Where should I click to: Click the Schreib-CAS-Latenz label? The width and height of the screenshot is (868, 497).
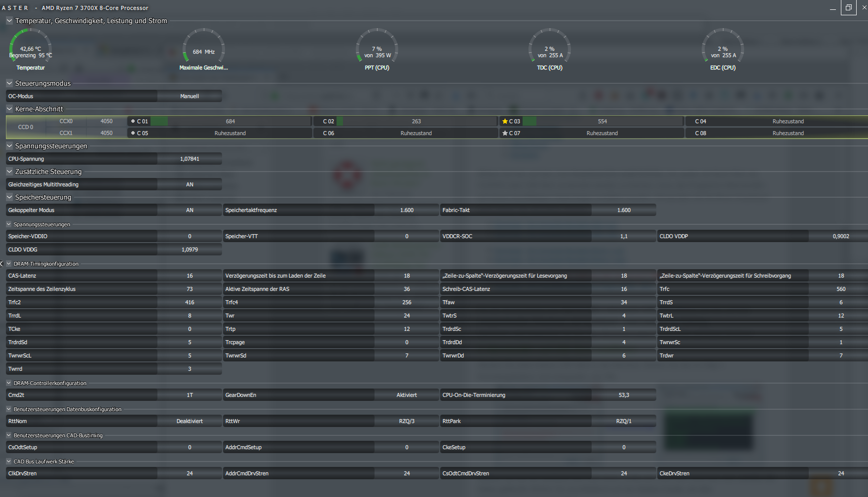tap(466, 289)
